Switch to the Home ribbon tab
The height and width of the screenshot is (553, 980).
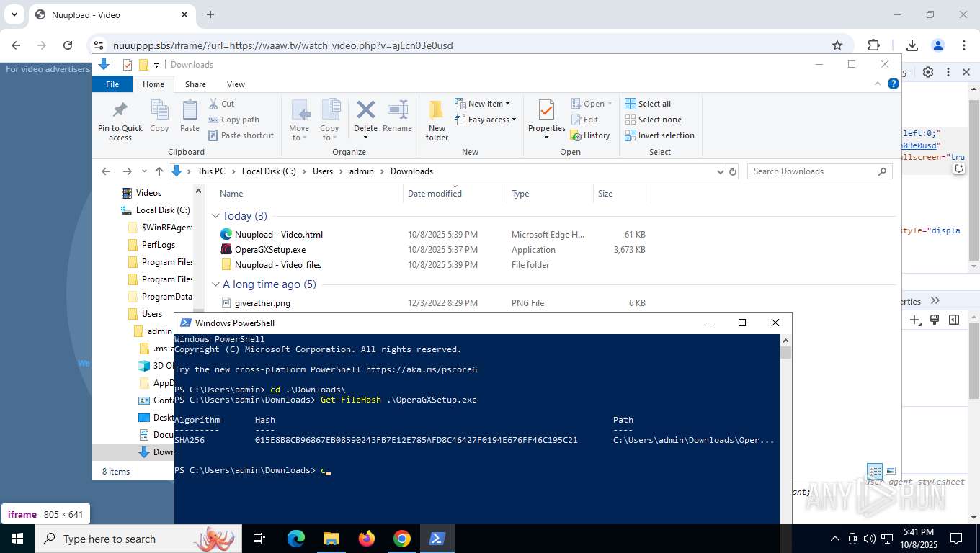tap(153, 84)
